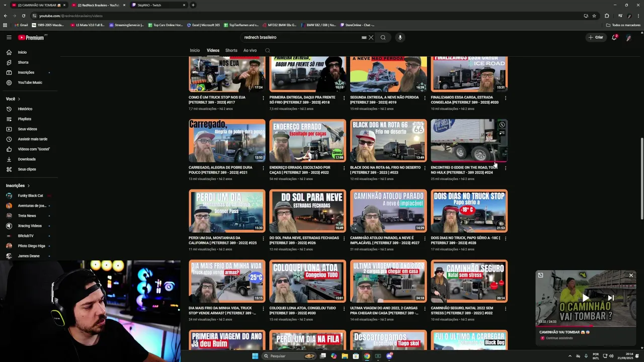The image size is (644, 362).
Task: Bookmark this page with star icon
Action: point(594,16)
